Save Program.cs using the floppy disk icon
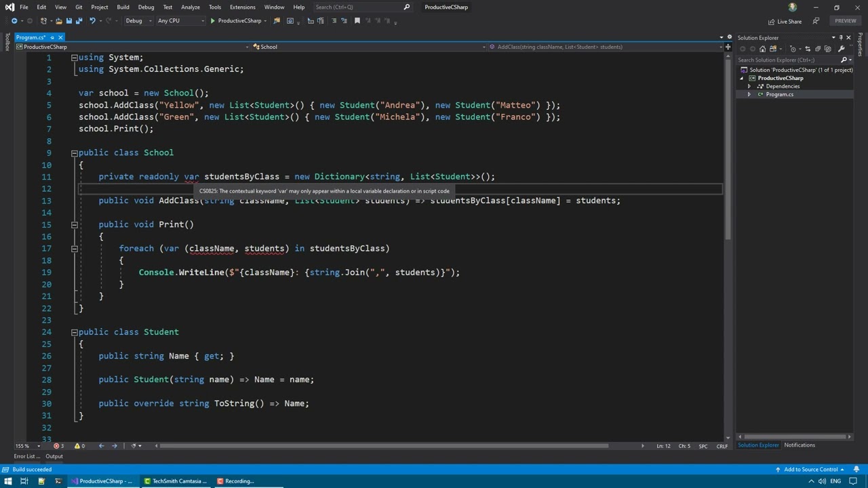 coord(68,21)
